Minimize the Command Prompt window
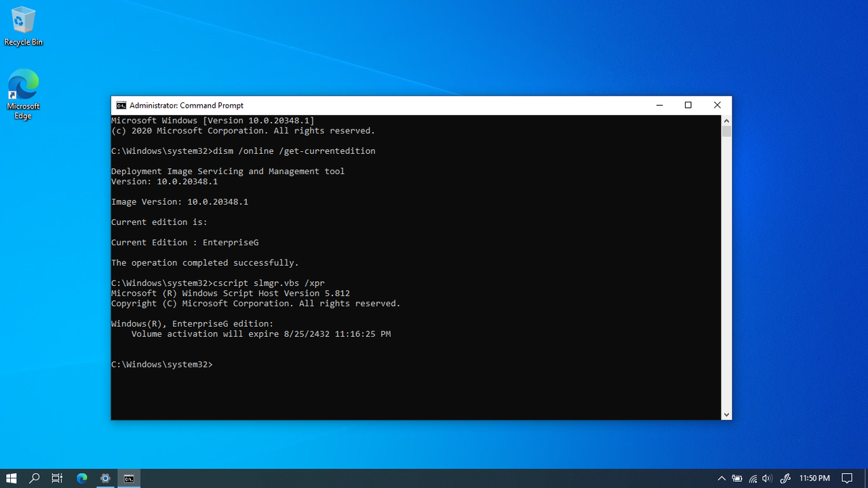 [659, 105]
